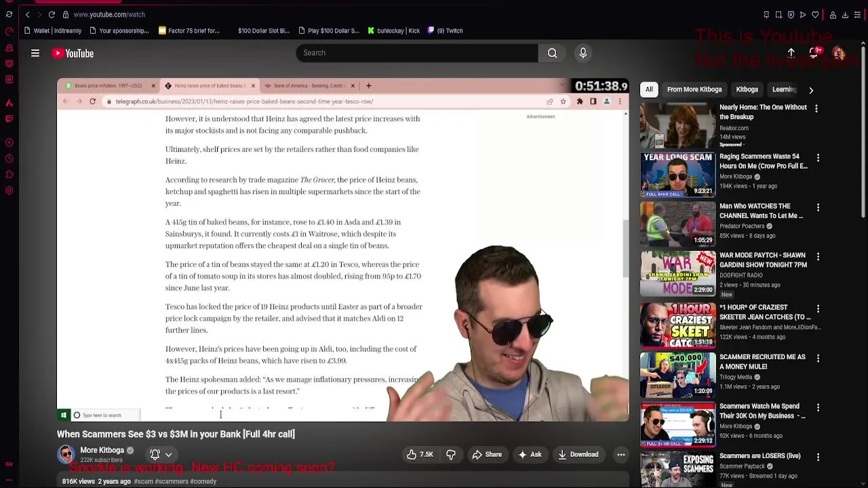This screenshot has width=868, height=488.
Task: Select the All filter chip
Action: tap(649, 89)
